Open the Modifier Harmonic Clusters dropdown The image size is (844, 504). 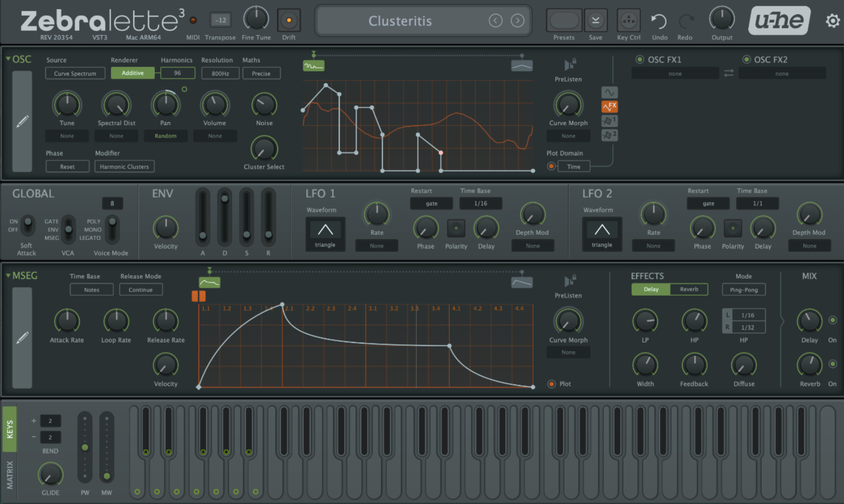click(124, 167)
